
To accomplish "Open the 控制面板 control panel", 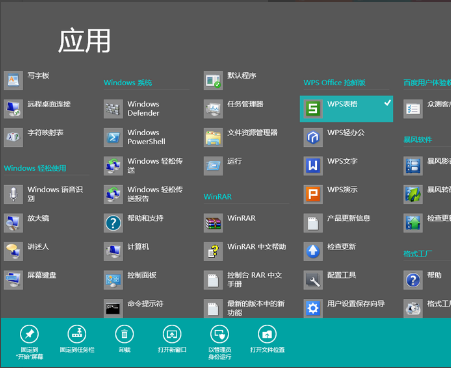I will tap(130, 280).
